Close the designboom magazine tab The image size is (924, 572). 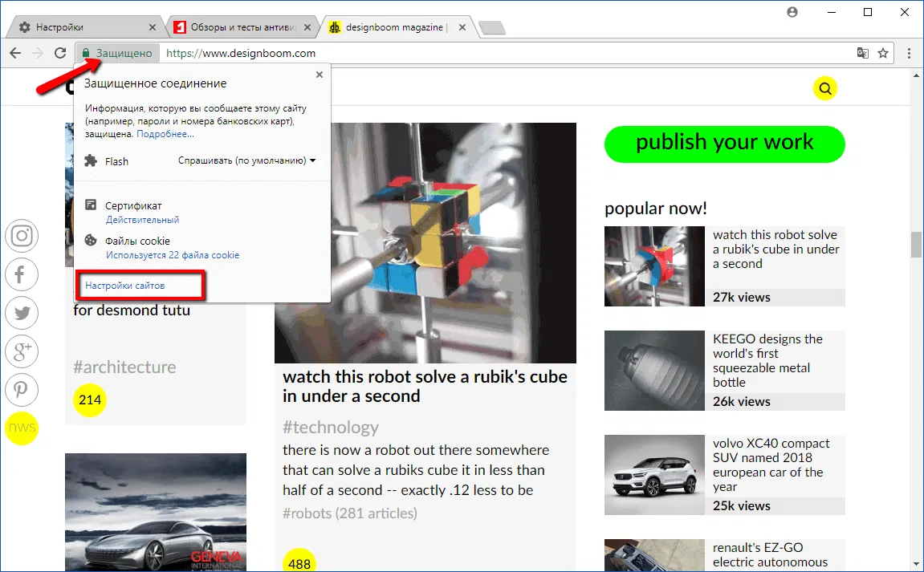pos(462,27)
